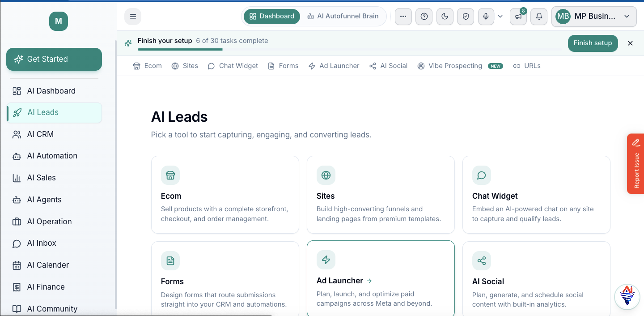Click the sparkle icon beside Finish your setup
This screenshot has height=316, width=644.
tap(128, 43)
